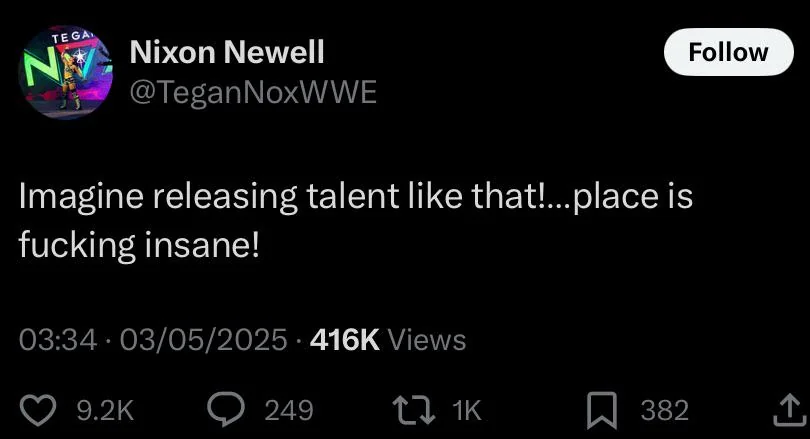Image resolution: width=810 pixels, height=439 pixels.
Task: Click the share upload icon
Action: coord(786,409)
